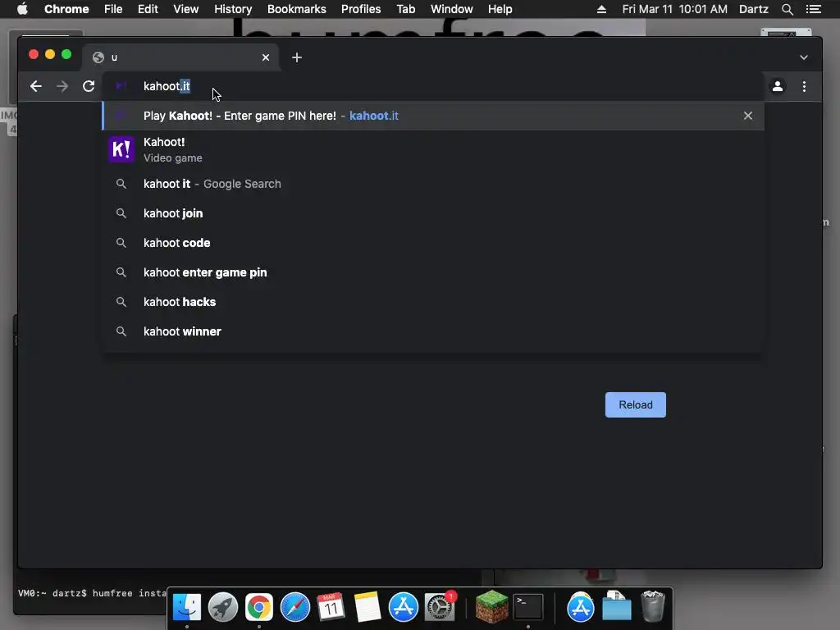
Task: Choose the 'kahoot enter game pin' suggestion
Action: (433, 272)
